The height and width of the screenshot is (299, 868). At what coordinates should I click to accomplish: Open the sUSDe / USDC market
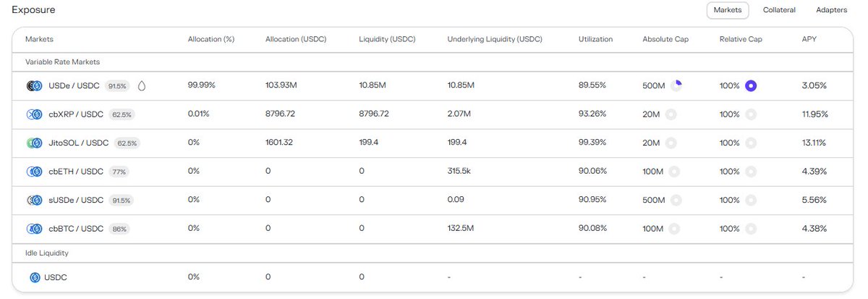click(76, 201)
